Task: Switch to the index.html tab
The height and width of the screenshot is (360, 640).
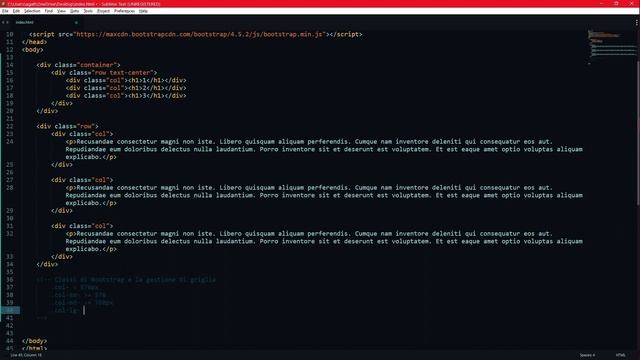Action: tap(24, 22)
